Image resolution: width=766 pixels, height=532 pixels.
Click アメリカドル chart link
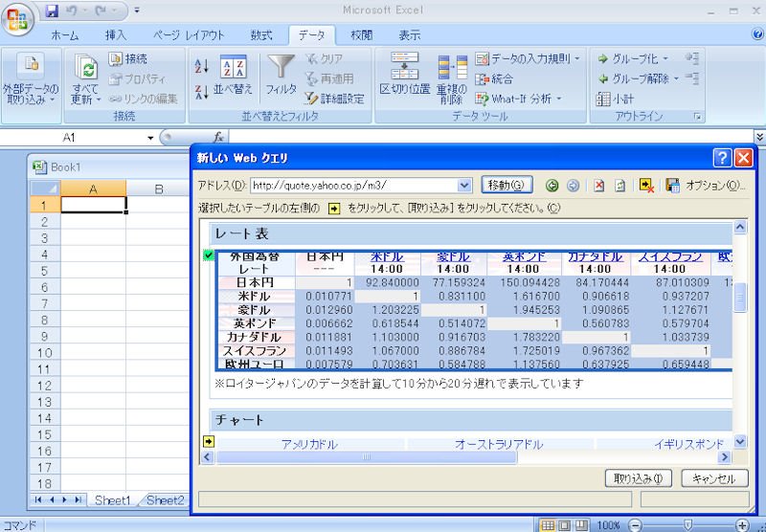point(309,444)
